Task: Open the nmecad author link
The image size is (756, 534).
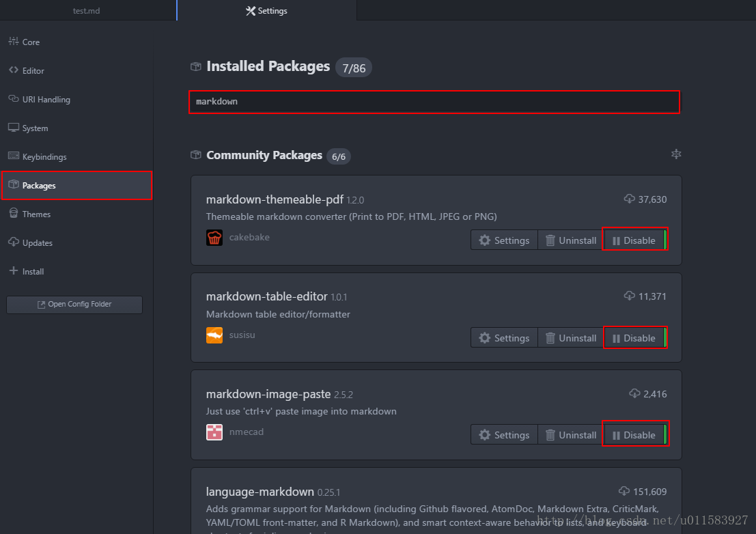Action: (x=247, y=432)
